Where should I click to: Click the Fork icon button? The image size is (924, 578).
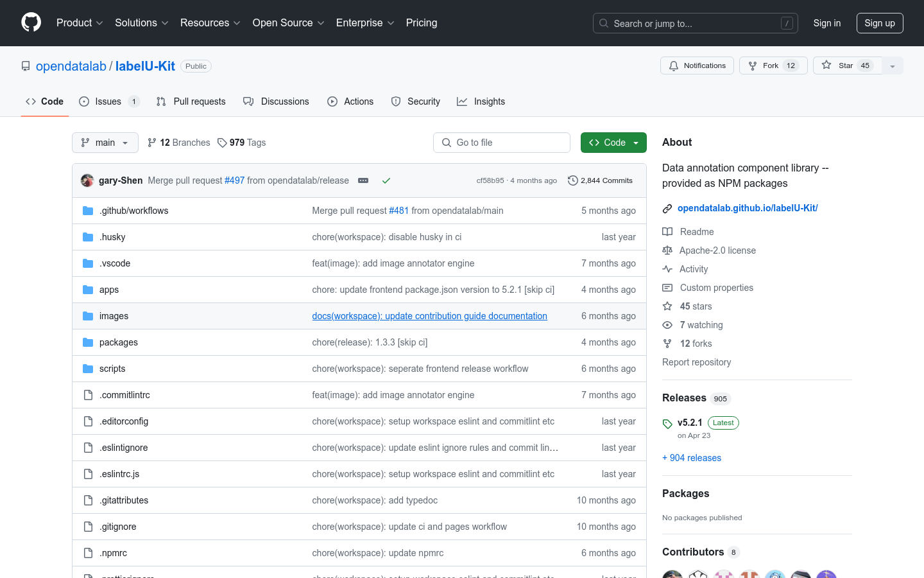pyautogui.click(x=753, y=66)
